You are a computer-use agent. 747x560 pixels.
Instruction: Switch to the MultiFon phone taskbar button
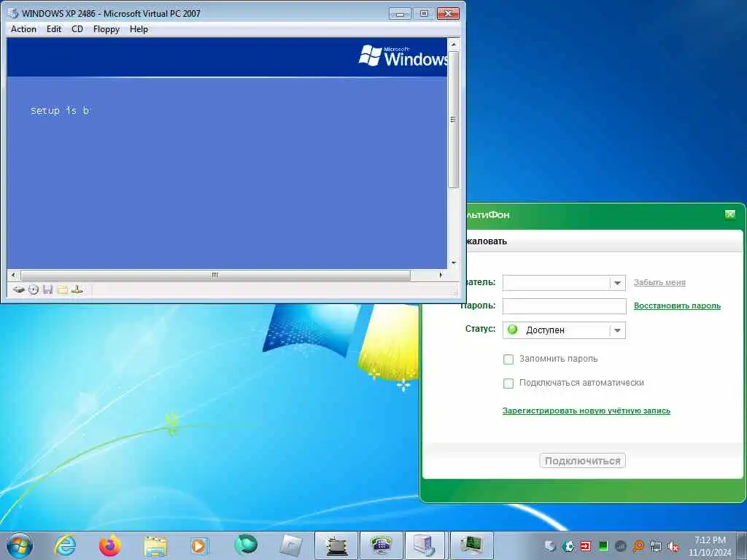click(x=381, y=545)
